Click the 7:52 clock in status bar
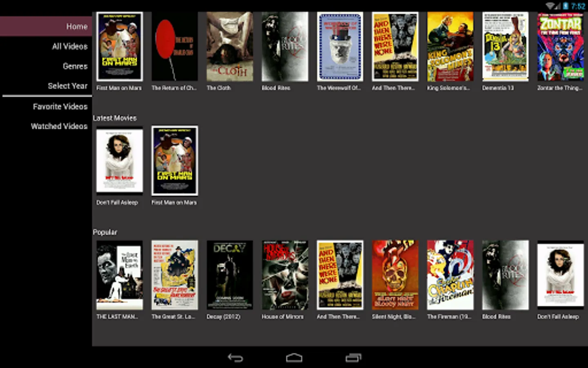The image size is (588, 368). point(578,6)
